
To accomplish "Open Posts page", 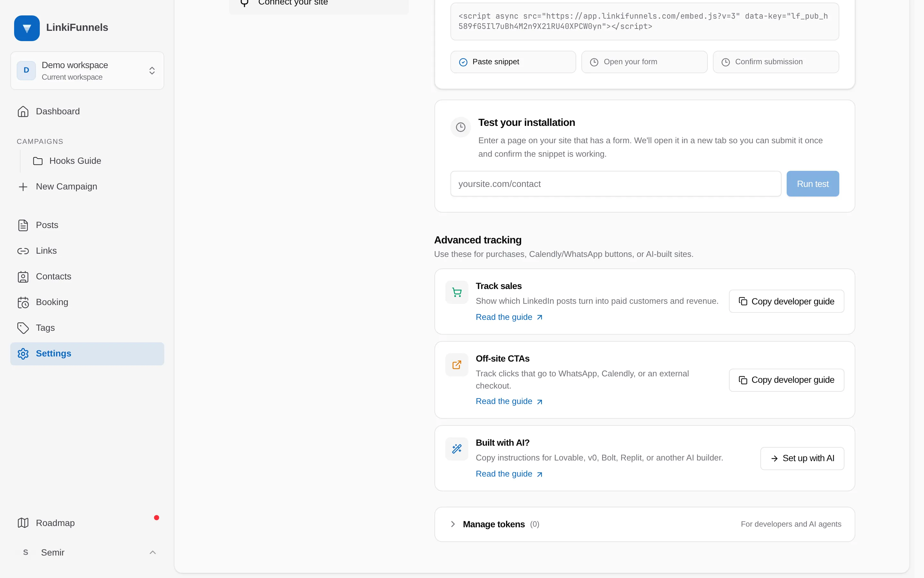I will pos(87,225).
